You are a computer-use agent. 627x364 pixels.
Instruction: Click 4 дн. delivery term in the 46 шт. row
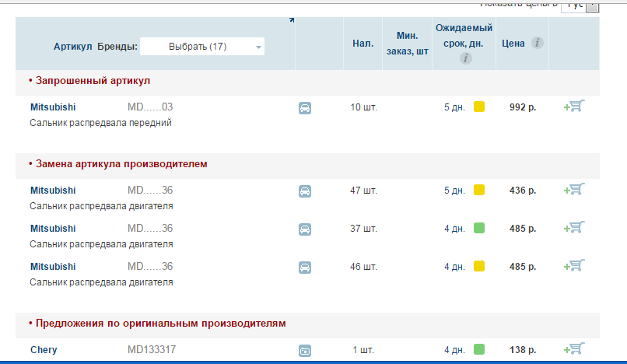(454, 267)
